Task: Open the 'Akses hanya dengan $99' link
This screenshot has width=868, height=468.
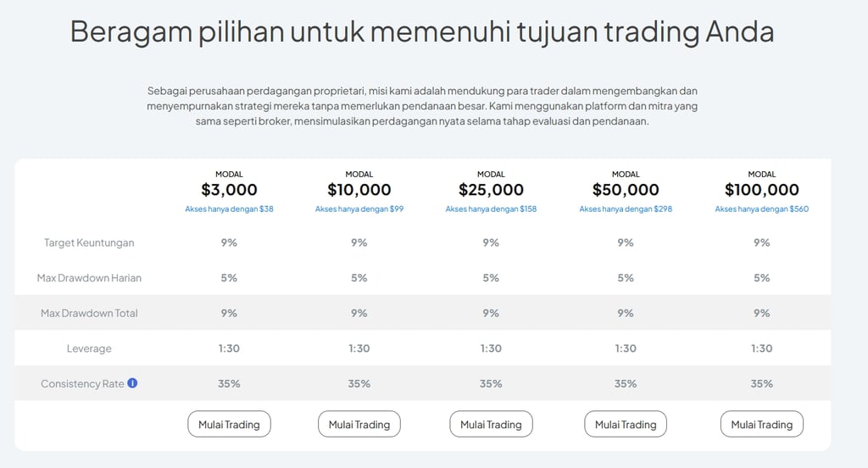Action: pos(359,209)
